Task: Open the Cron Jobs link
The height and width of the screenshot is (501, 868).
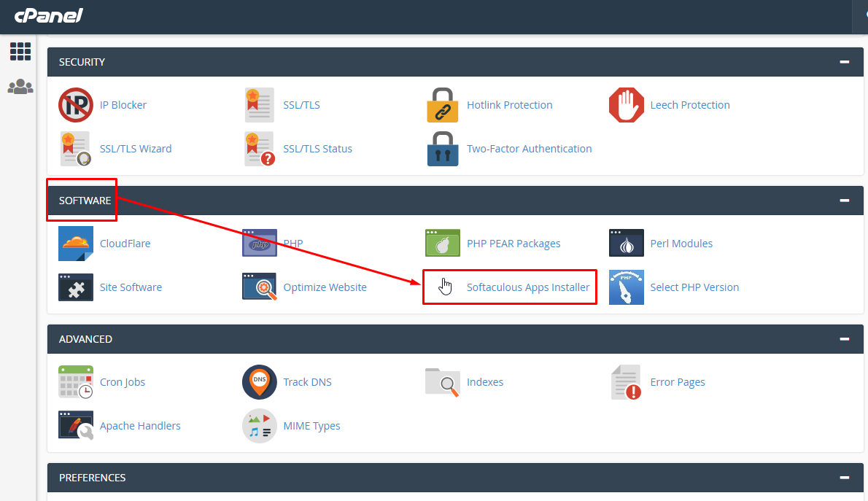Action: 123,381
